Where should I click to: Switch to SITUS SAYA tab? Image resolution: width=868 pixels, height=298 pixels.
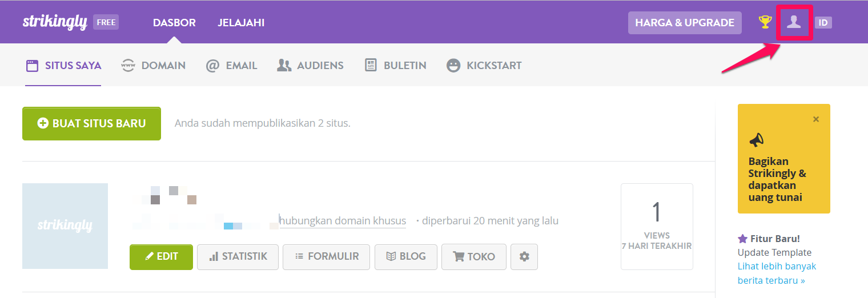click(63, 66)
